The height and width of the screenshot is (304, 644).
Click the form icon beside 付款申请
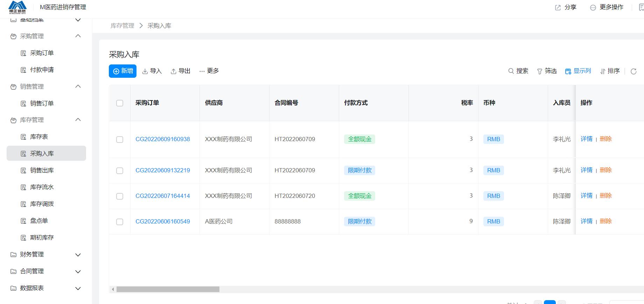(23, 70)
